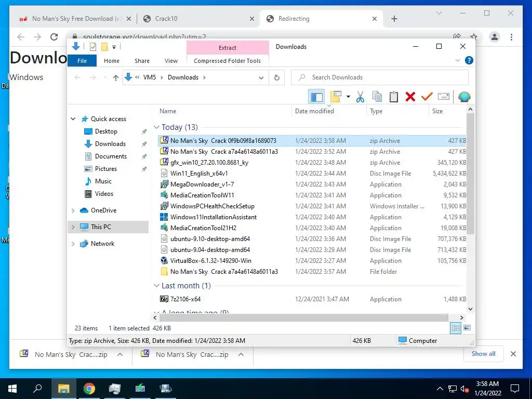Select No Man's Sky Crack a7a4a6148a6011a3 zip archive

pos(312,152)
